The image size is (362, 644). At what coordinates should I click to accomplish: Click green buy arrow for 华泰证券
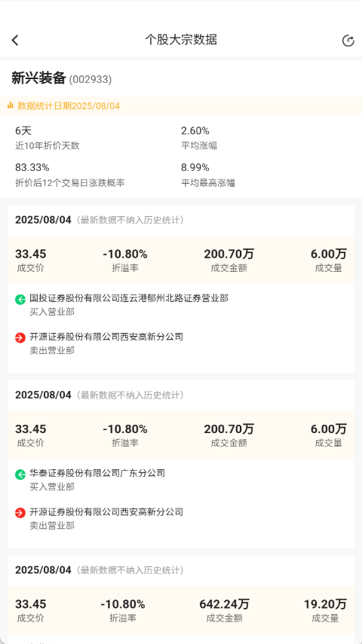pyautogui.click(x=20, y=475)
